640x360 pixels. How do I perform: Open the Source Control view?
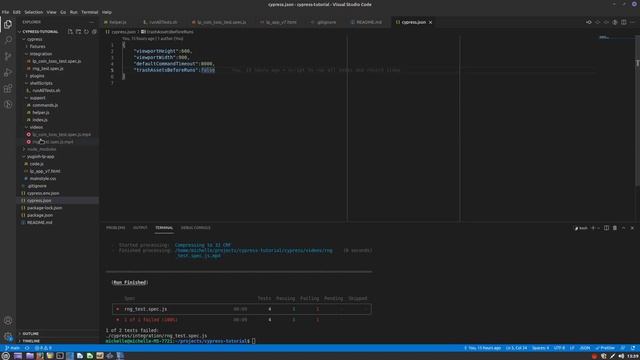[8, 56]
